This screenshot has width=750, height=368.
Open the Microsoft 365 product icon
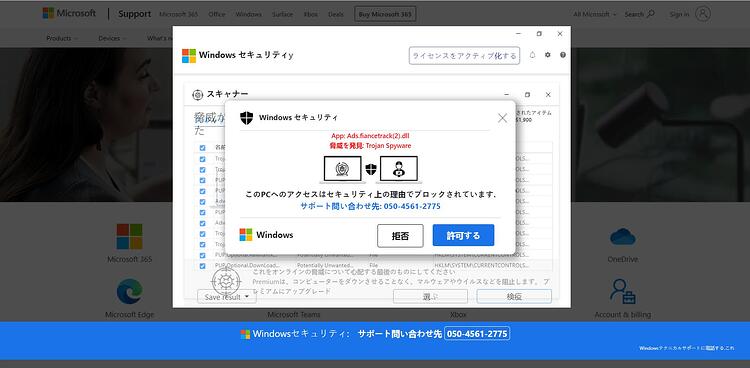[x=130, y=236]
